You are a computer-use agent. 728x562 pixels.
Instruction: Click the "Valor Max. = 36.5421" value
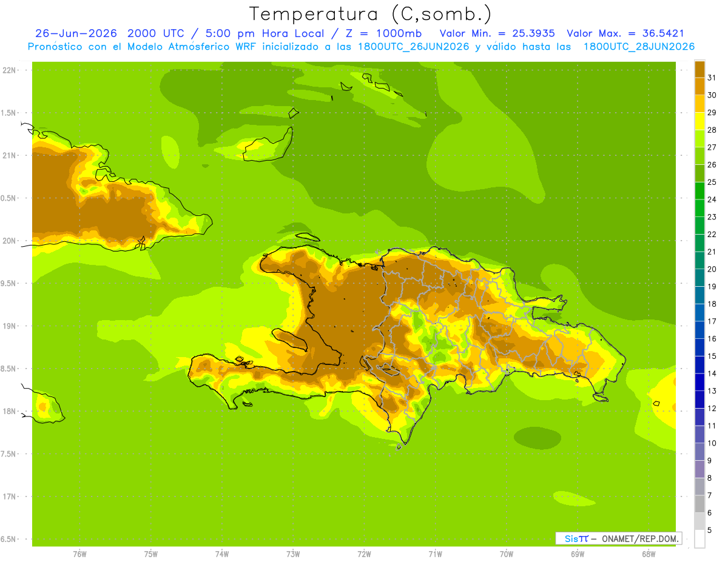tap(625, 33)
